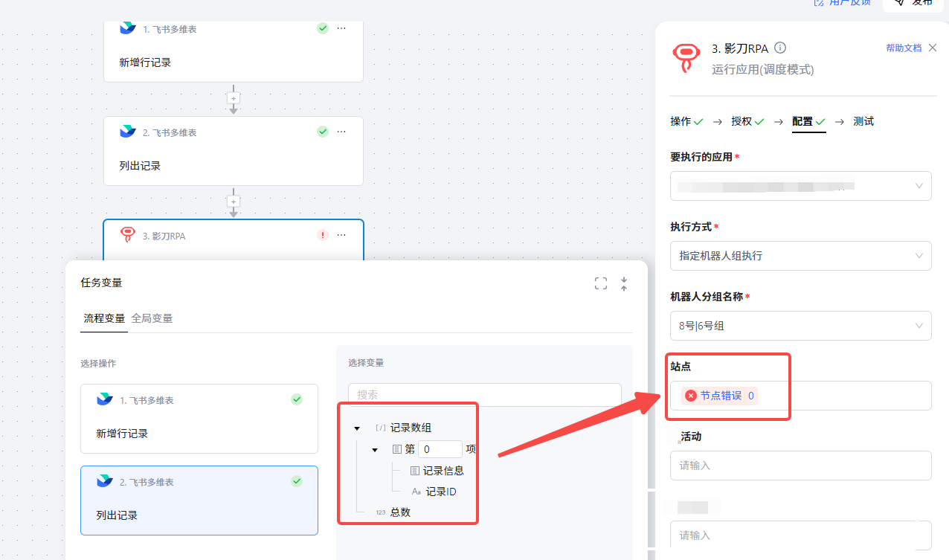This screenshot has height=560, width=949.
Task: Click the index field showing 0
Action: (440, 449)
